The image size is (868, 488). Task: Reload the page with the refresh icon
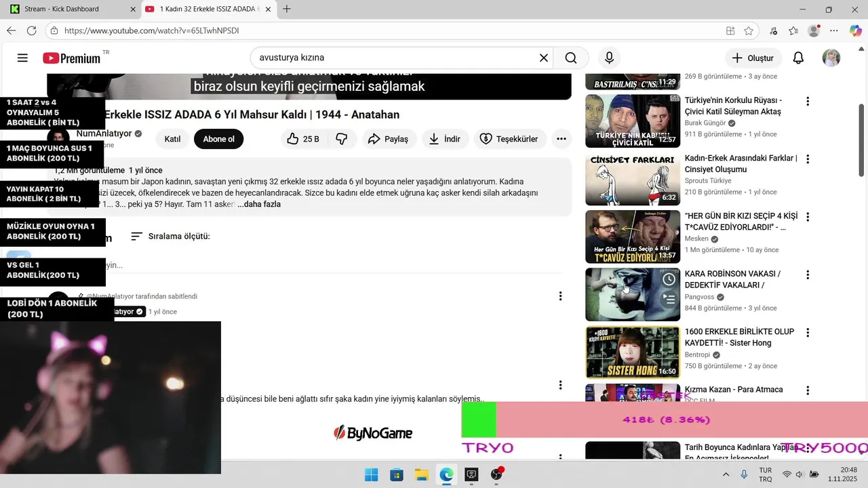[31, 30]
